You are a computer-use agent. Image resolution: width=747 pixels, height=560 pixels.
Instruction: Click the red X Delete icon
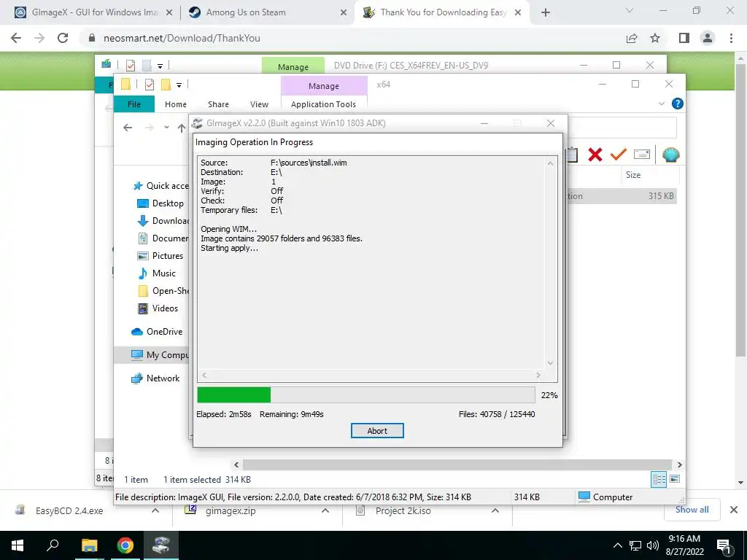[x=595, y=155]
